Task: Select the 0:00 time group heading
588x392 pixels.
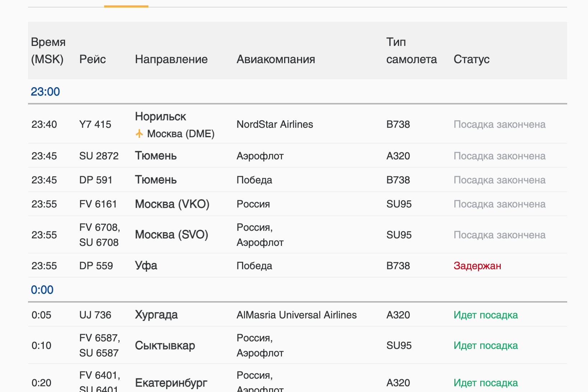Action: coord(42,290)
